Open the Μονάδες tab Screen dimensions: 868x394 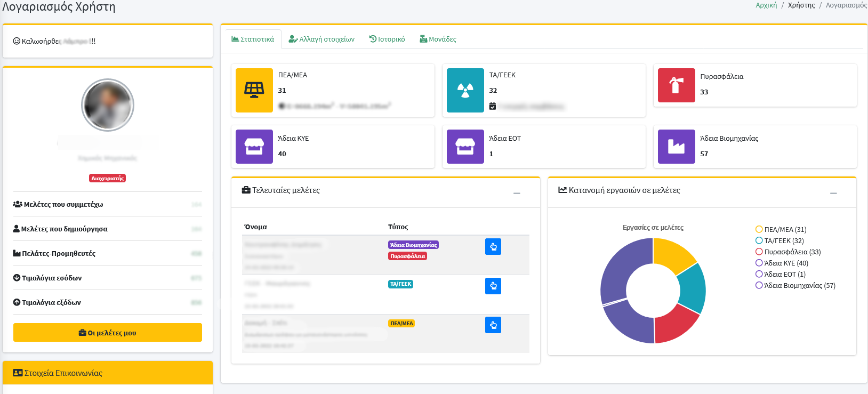pos(438,39)
